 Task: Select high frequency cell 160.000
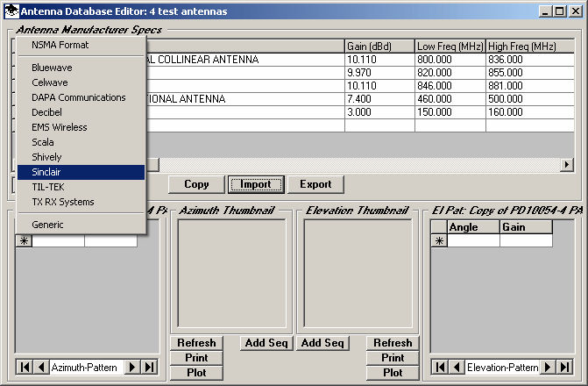pyautogui.click(x=530, y=112)
